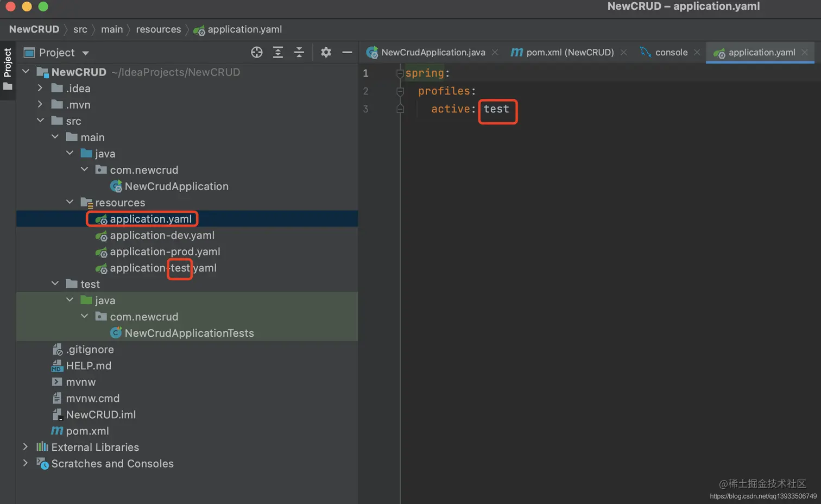The width and height of the screenshot is (821, 504).
Task: Select mvnw.cmd file
Action: click(92, 398)
